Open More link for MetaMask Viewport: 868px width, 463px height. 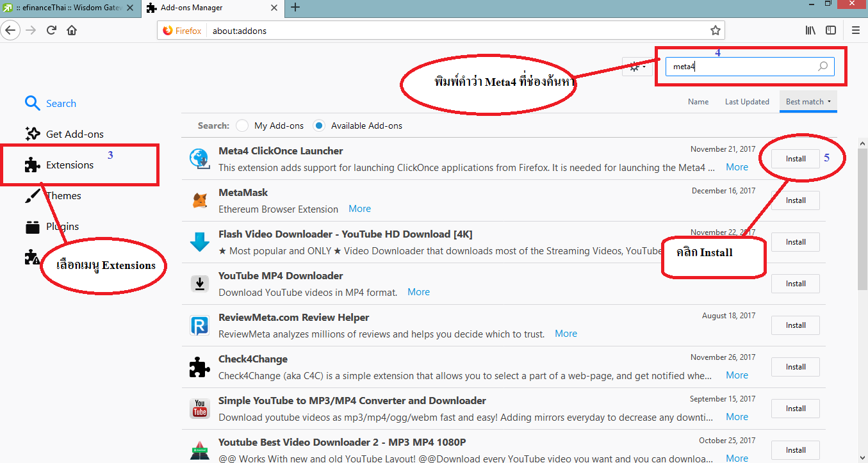[x=359, y=209]
